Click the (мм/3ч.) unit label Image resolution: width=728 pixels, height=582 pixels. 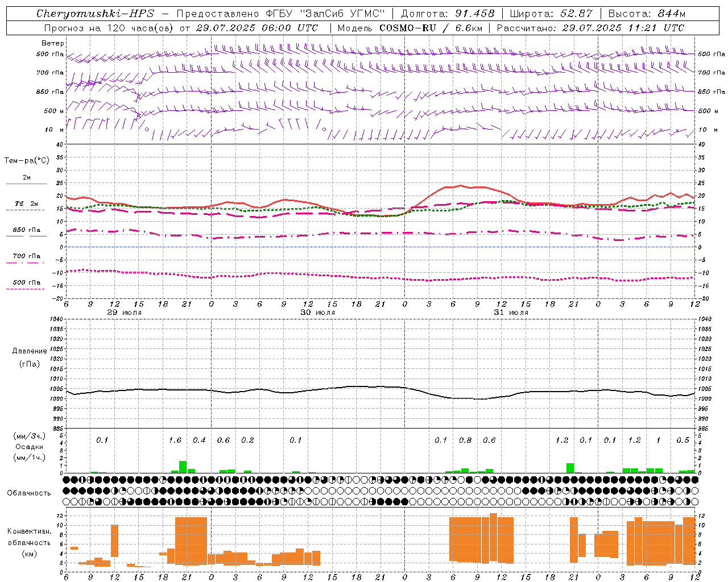28,436
